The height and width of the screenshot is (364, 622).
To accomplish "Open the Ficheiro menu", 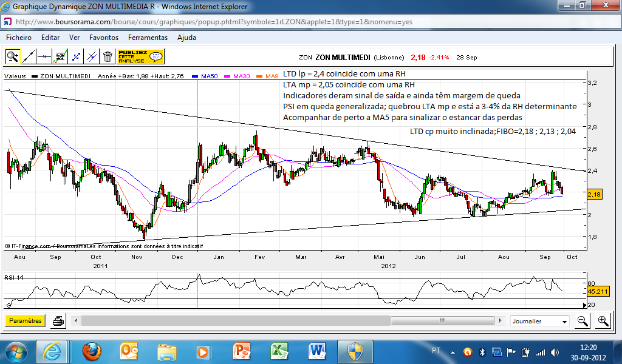I will coord(19,38).
